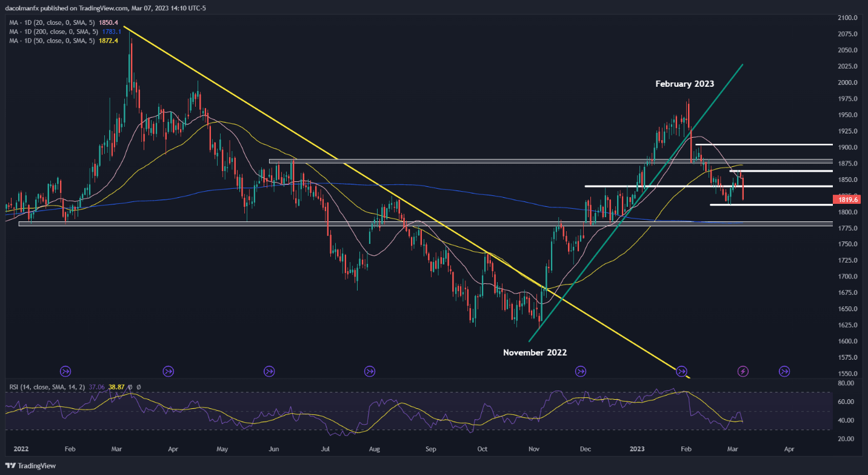Click the November 2022 chart annotation

pyautogui.click(x=535, y=352)
